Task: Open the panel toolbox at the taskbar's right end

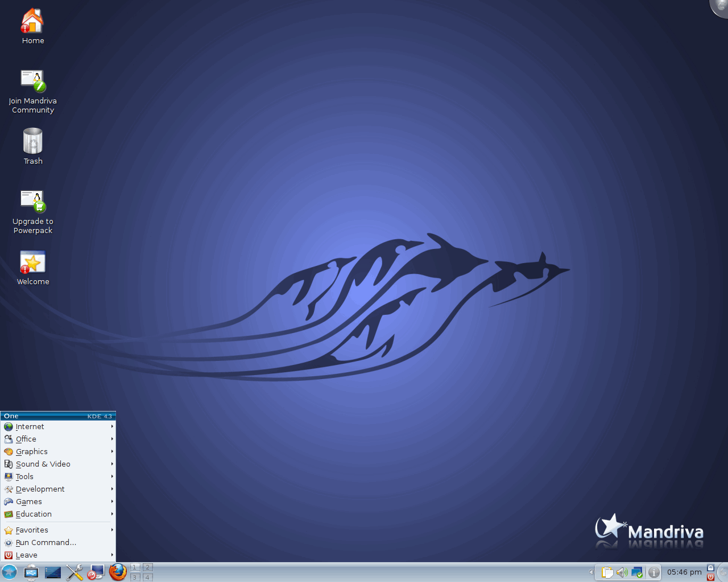Action: (x=723, y=572)
